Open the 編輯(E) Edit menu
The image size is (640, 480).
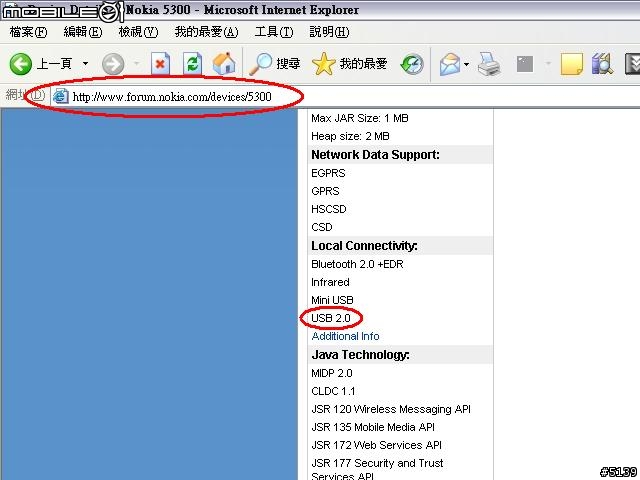(x=83, y=32)
